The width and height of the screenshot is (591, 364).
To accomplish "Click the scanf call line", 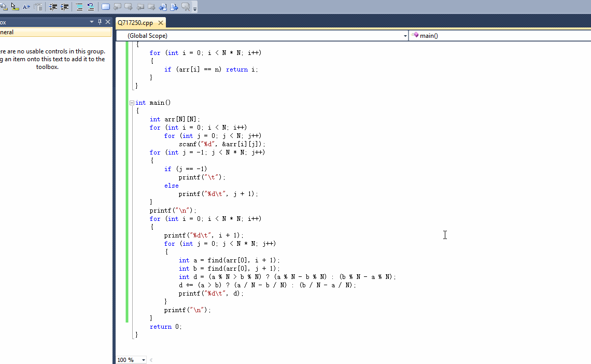I will point(222,144).
